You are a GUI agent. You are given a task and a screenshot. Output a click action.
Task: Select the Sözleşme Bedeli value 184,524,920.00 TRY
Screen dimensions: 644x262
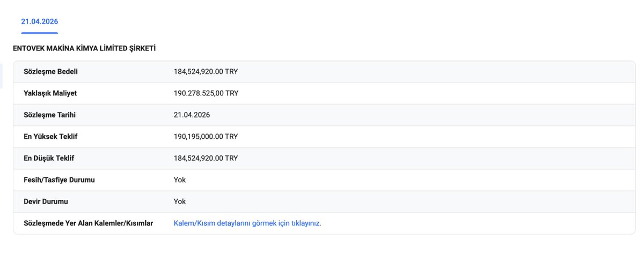(206, 72)
